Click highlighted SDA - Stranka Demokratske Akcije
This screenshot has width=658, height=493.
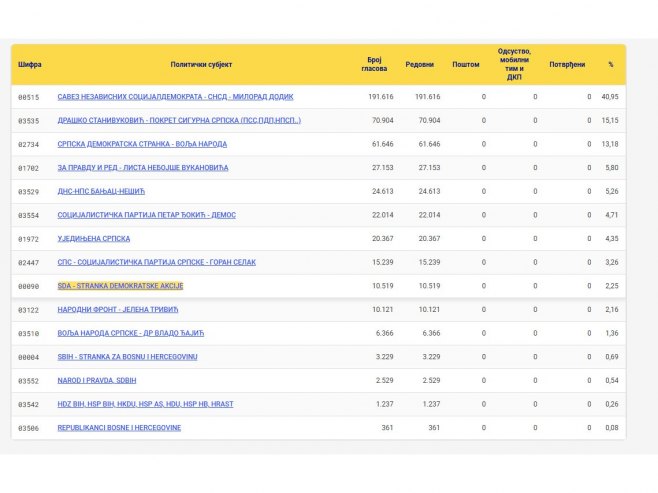click(x=120, y=286)
